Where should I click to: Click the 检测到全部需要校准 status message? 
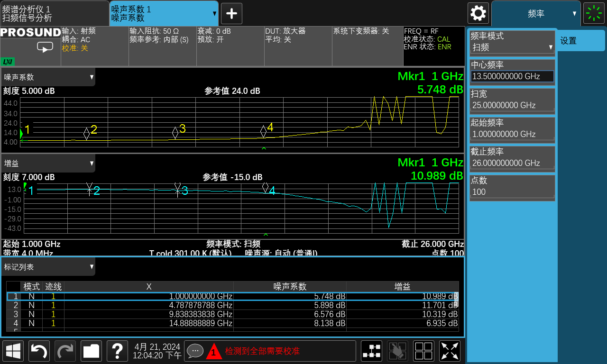[262, 351]
